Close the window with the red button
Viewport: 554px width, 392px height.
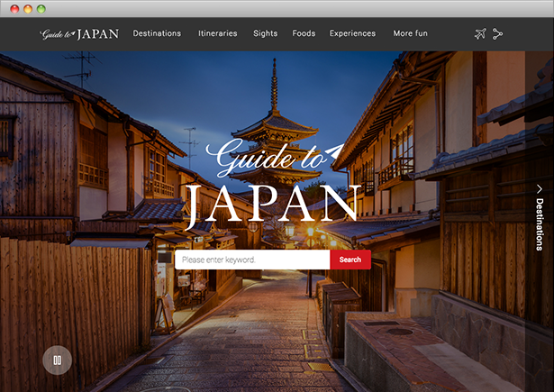pyautogui.click(x=14, y=9)
